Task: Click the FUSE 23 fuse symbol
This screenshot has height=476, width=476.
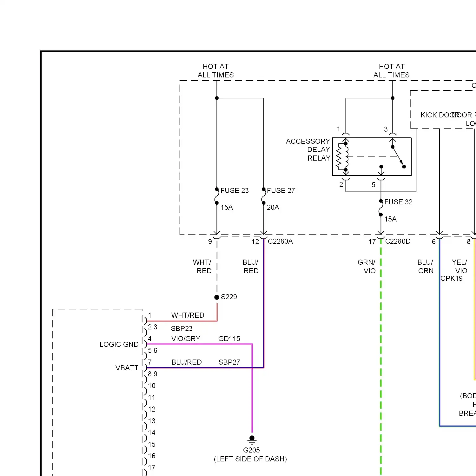Action: pyautogui.click(x=217, y=196)
